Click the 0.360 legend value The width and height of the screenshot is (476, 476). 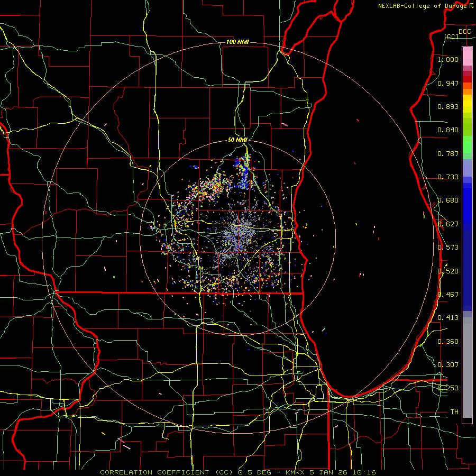point(448,341)
